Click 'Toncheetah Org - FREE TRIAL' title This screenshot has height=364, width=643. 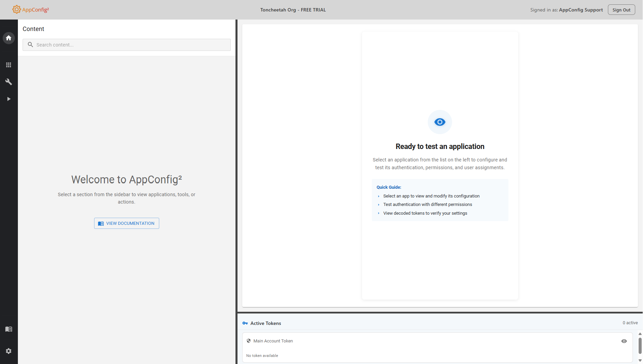tap(293, 10)
